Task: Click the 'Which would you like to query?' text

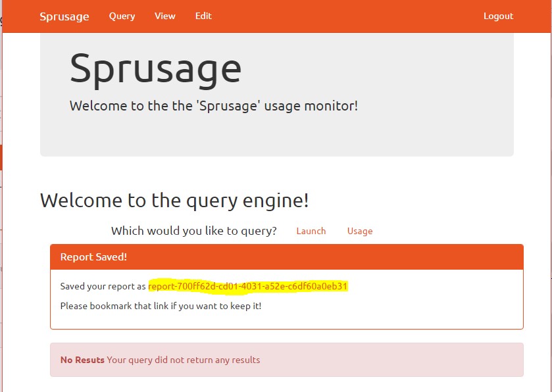Action: 193,231
